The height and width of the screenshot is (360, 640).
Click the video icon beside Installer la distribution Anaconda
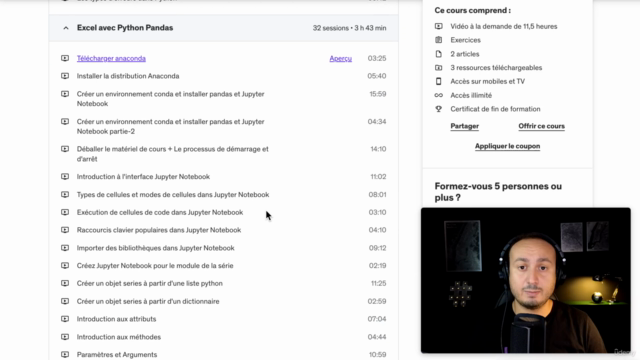65,76
